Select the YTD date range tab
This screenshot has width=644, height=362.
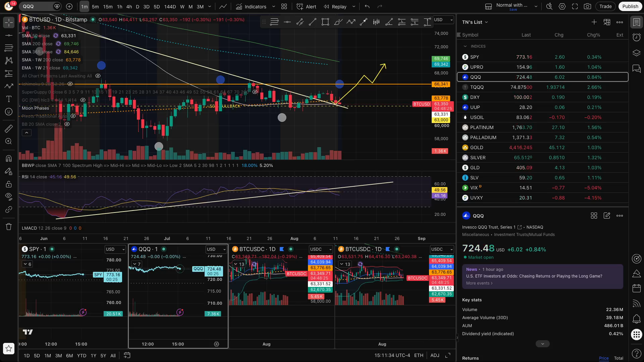[82, 356]
